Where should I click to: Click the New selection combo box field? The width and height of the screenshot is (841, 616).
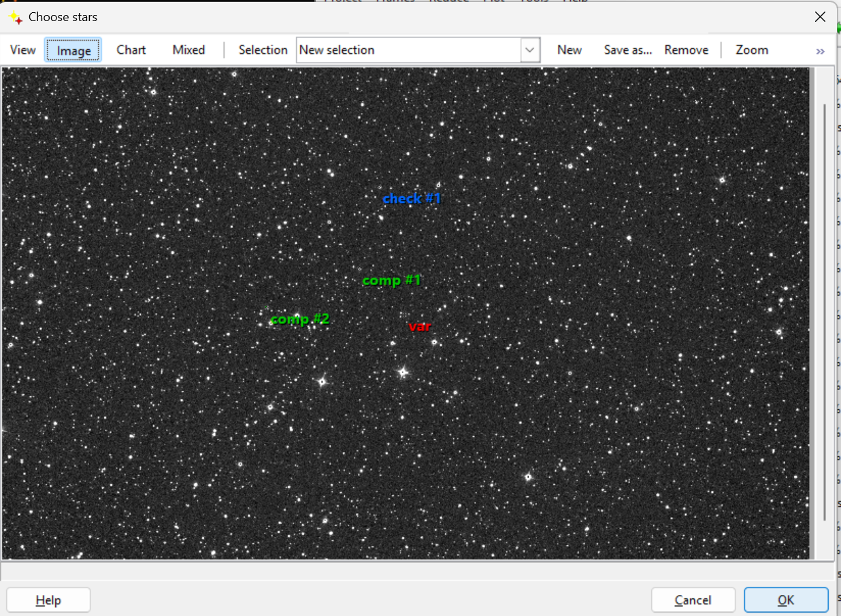[x=408, y=50]
